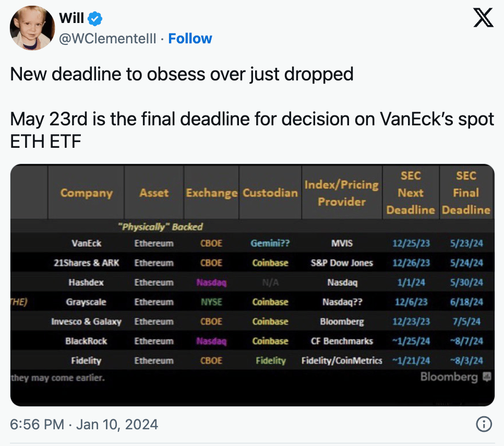Click the blue verified badge

pyautogui.click(x=95, y=19)
